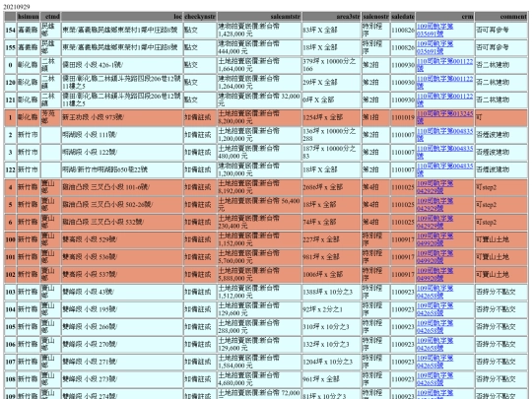
Task: Select row index cell '121'
Action: click(10, 100)
